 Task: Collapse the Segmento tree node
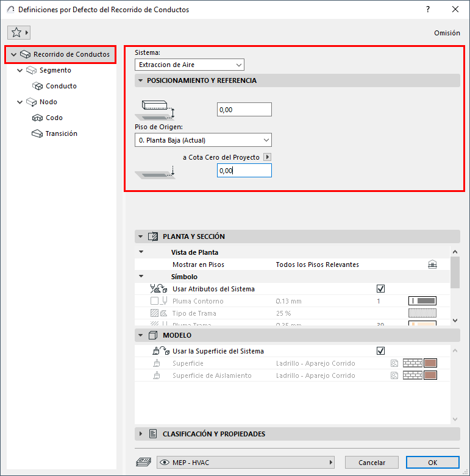[20, 71]
